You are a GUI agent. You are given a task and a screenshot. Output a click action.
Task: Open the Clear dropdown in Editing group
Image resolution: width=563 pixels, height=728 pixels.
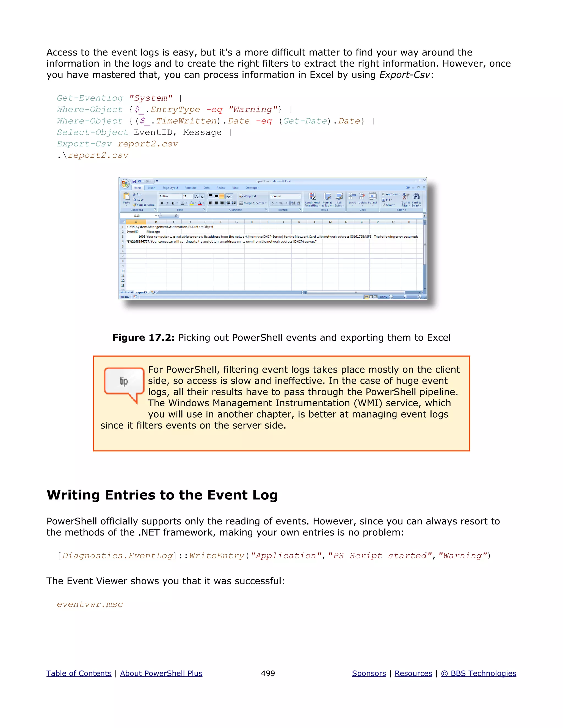(x=388, y=205)
